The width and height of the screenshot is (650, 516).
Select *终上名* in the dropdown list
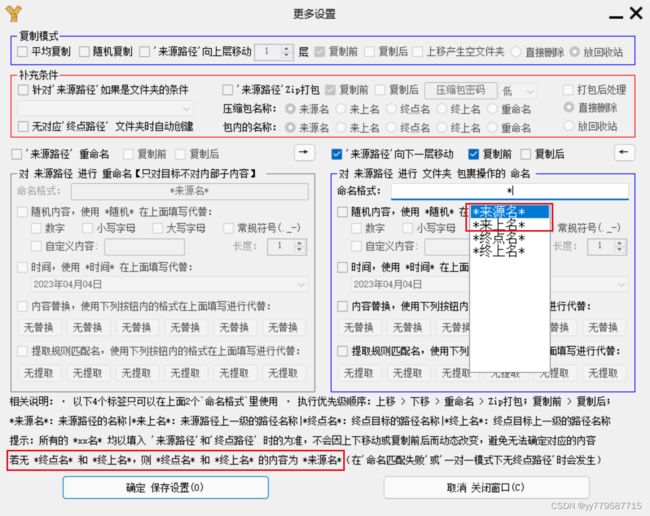[x=510, y=251]
